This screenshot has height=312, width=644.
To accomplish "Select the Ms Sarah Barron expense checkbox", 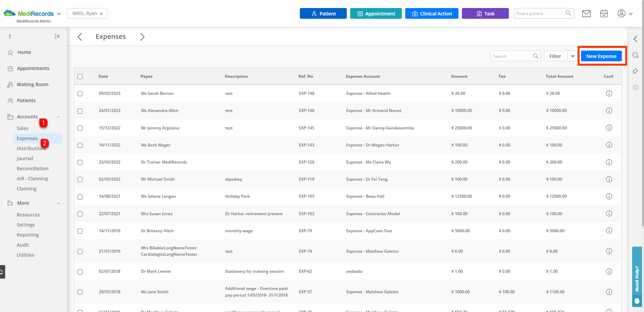I will (80, 94).
